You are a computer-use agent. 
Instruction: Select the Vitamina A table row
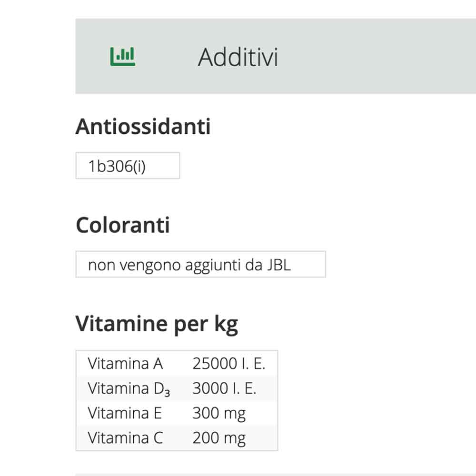(176, 363)
